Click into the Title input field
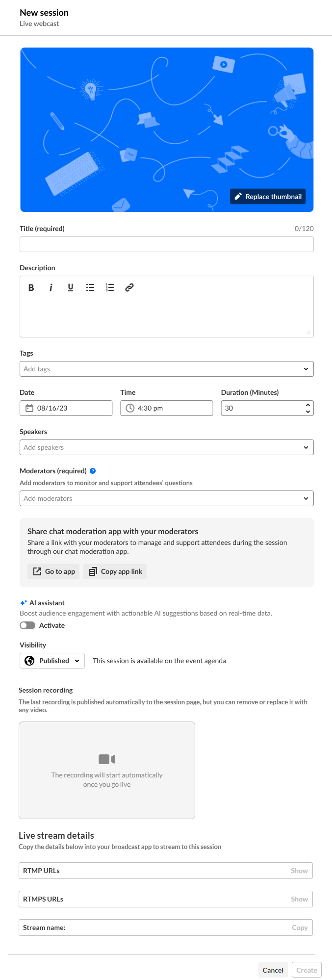Image resolution: width=332 pixels, height=980 pixels. (166, 244)
